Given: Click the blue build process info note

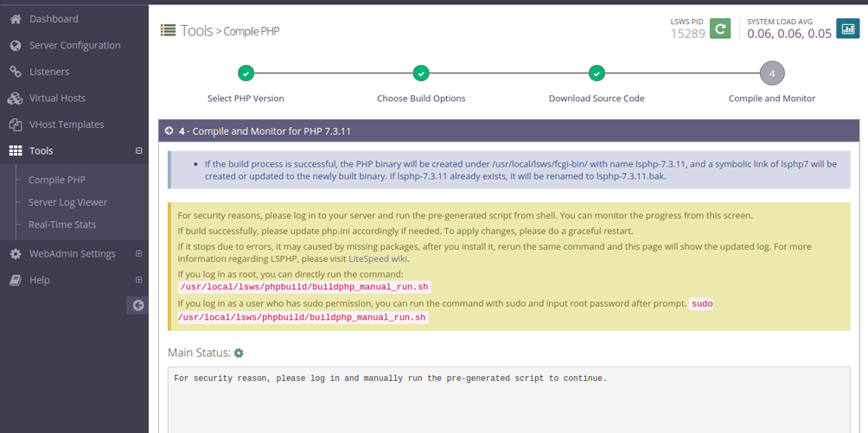Looking at the screenshot, I should (x=508, y=169).
